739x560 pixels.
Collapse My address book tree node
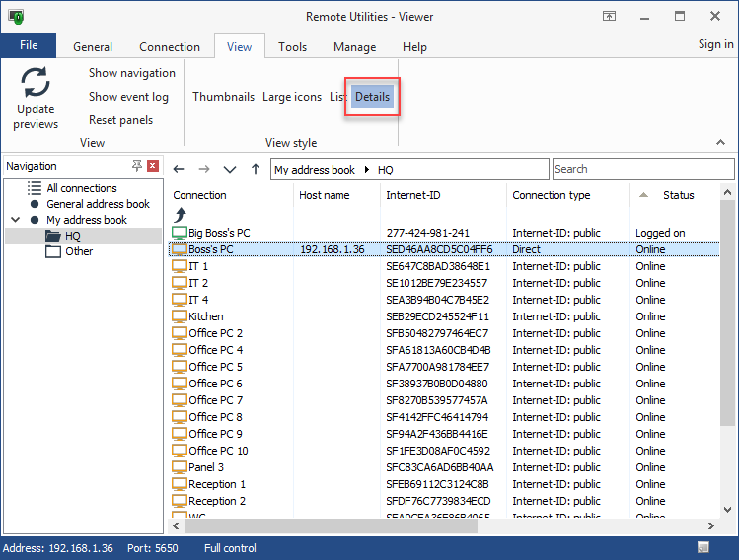(x=16, y=220)
